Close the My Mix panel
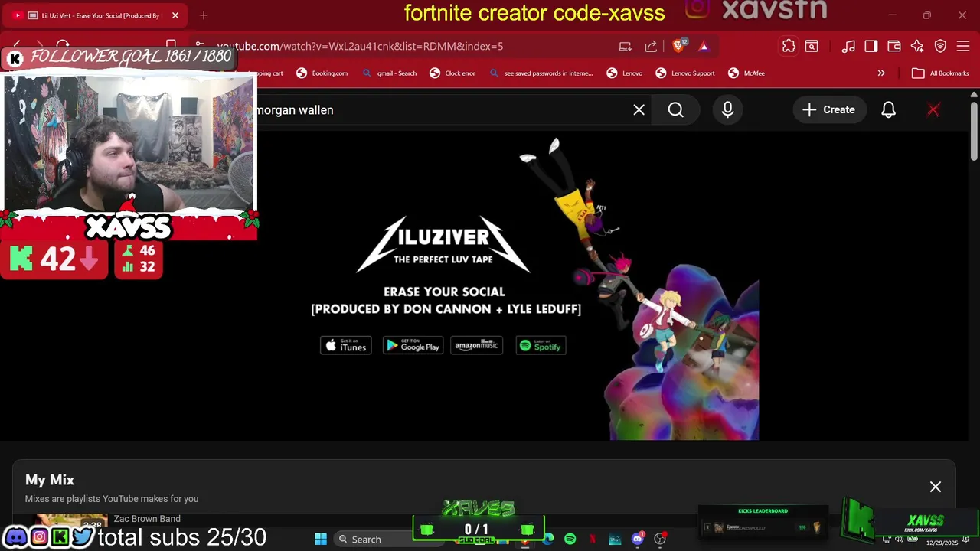Image resolution: width=980 pixels, height=551 pixels. pos(936,487)
